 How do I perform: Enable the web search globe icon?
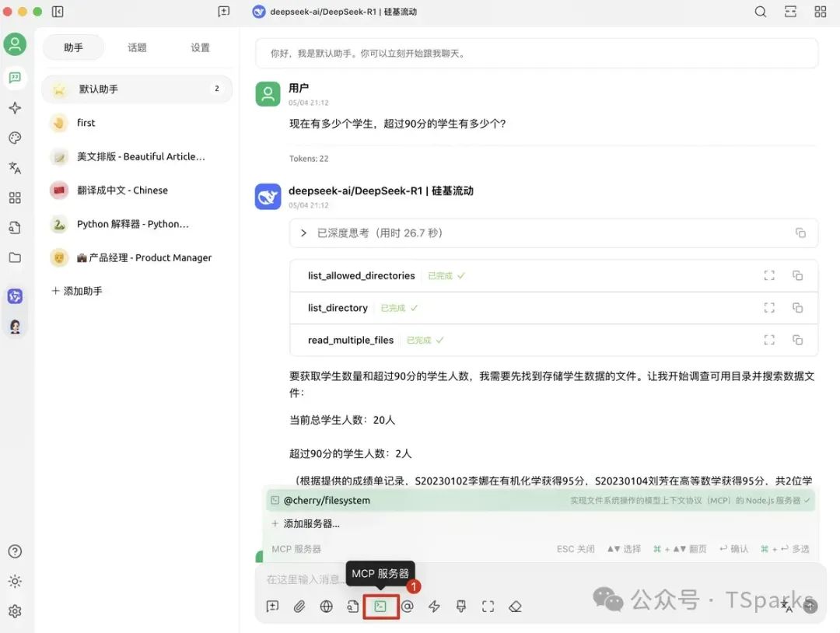click(326, 606)
